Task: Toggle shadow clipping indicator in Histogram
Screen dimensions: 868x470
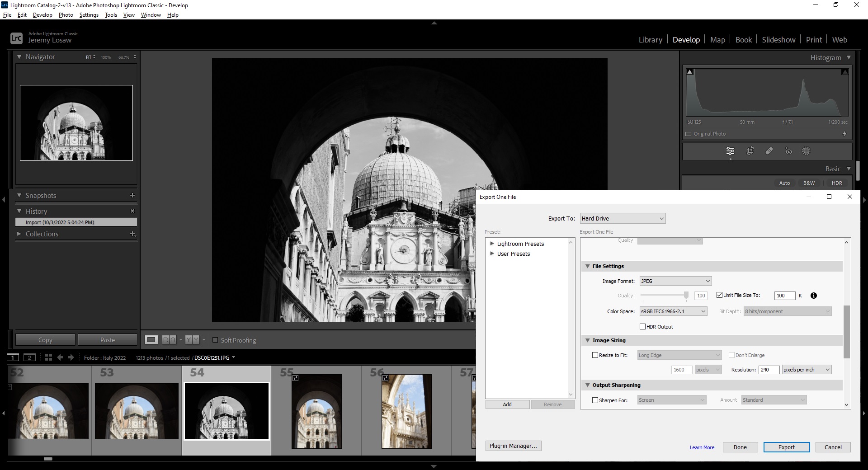Action: point(690,72)
